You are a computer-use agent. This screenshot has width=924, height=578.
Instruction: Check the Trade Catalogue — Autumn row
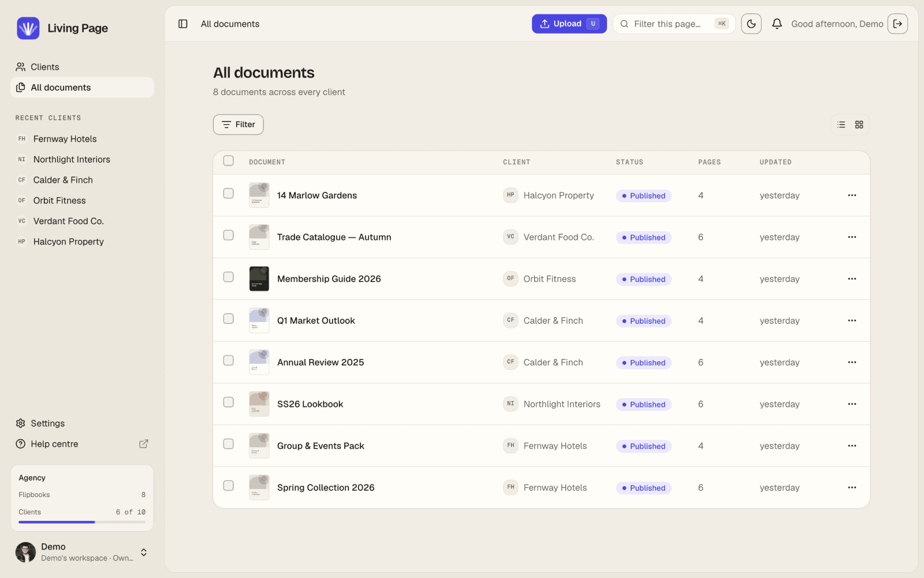(229, 235)
